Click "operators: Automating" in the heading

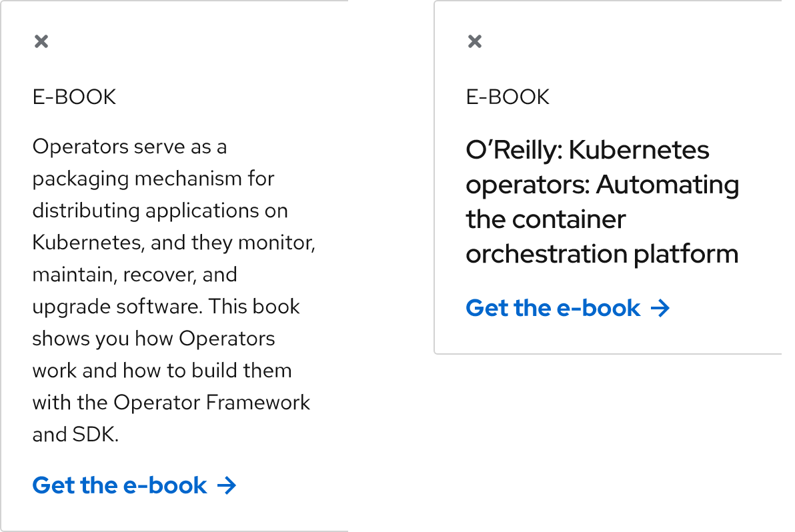pos(602,185)
